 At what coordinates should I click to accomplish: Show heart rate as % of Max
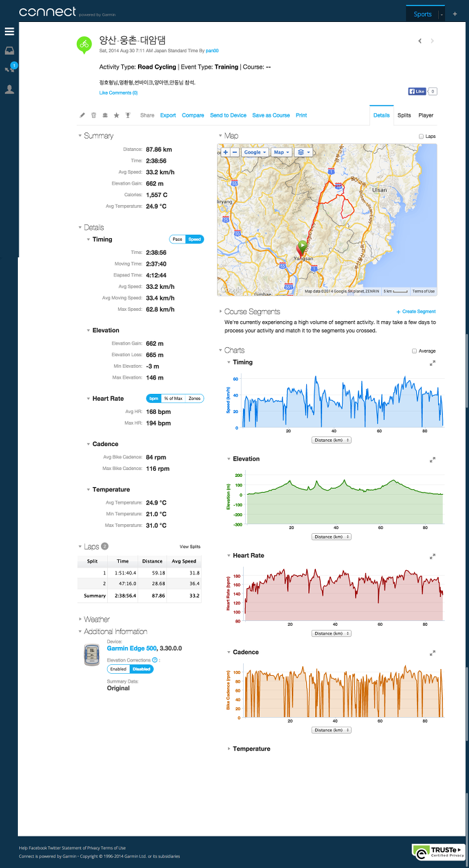[173, 399]
